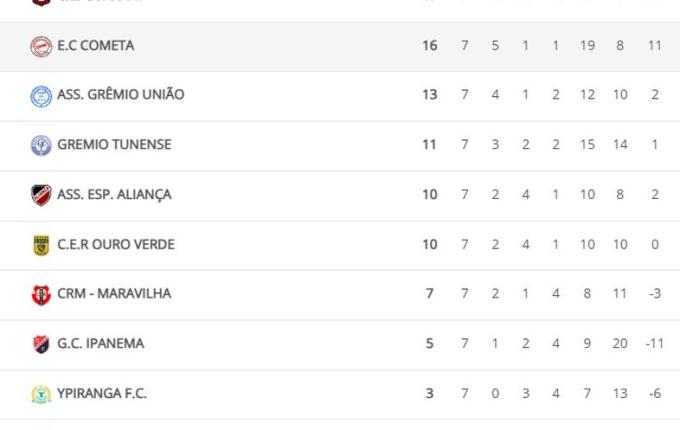Click Ypiranga F.C.'s 3 points value
The width and height of the screenshot is (680, 430).
point(430,394)
